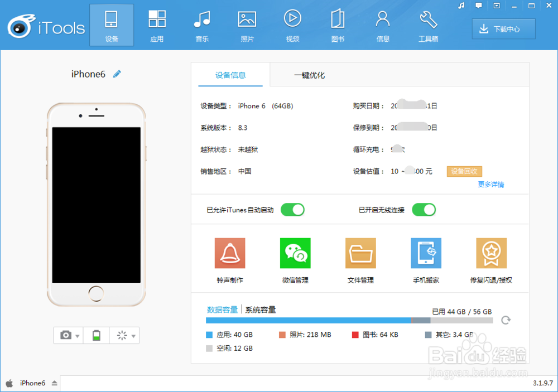Refresh the storage capacity info
The width and height of the screenshot is (558, 392).
506,320
